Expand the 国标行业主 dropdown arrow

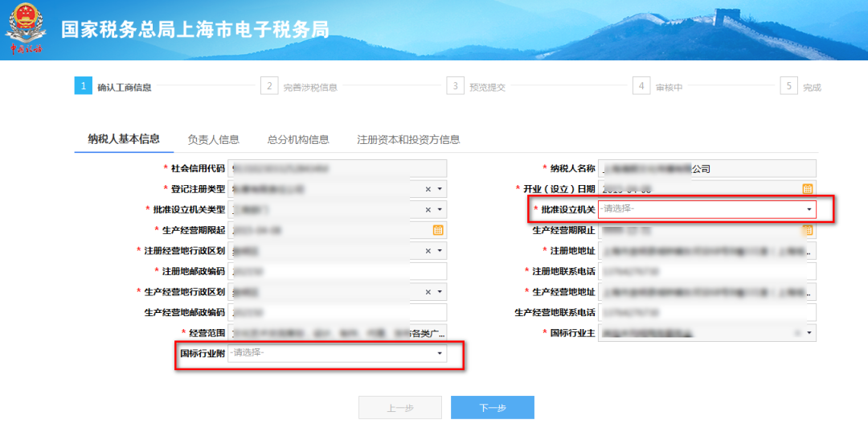[809, 333]
